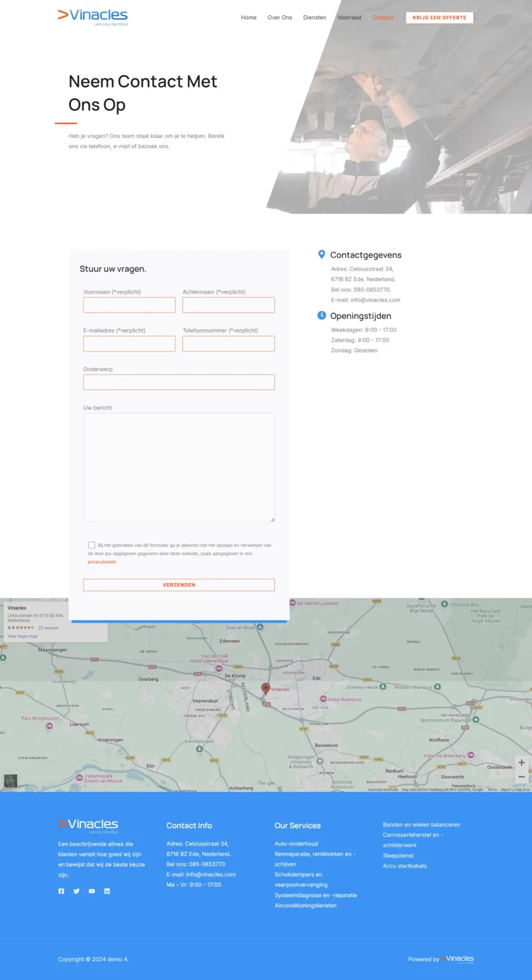Open the footer Twitter icon

click(77, 891)
